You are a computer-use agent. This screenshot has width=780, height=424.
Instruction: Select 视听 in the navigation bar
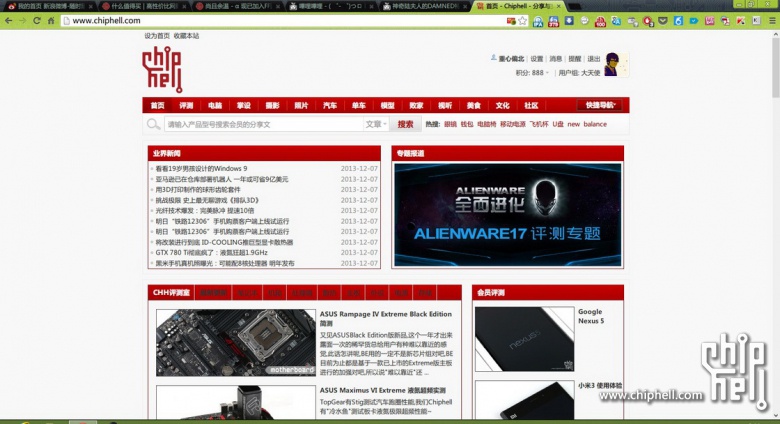point(445,106)
